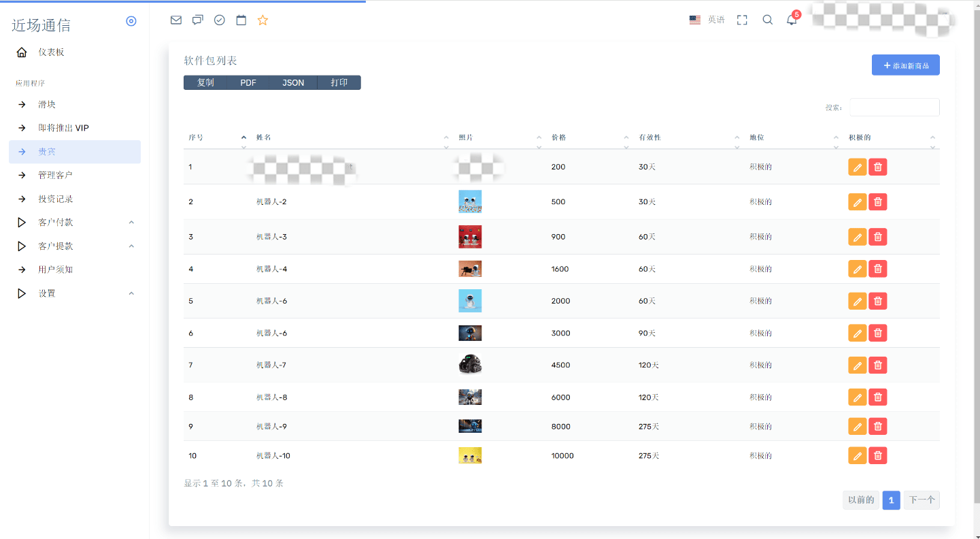Select page 1 in pagination

pos(892,500)
